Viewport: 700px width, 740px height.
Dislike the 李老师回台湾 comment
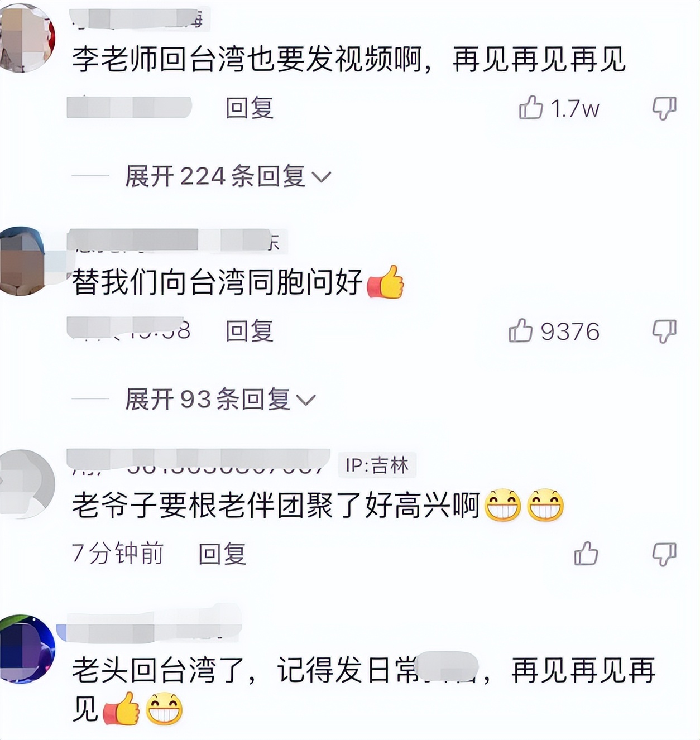tap(664, 108)
